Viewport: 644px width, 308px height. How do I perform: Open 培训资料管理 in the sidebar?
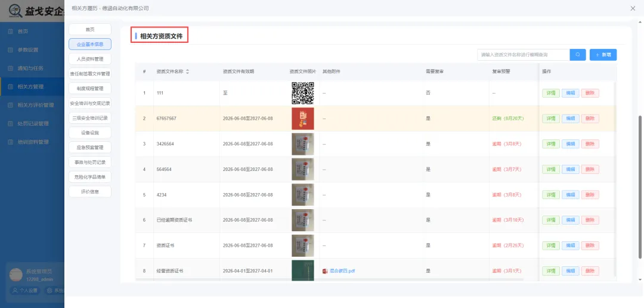click(33, 142)
